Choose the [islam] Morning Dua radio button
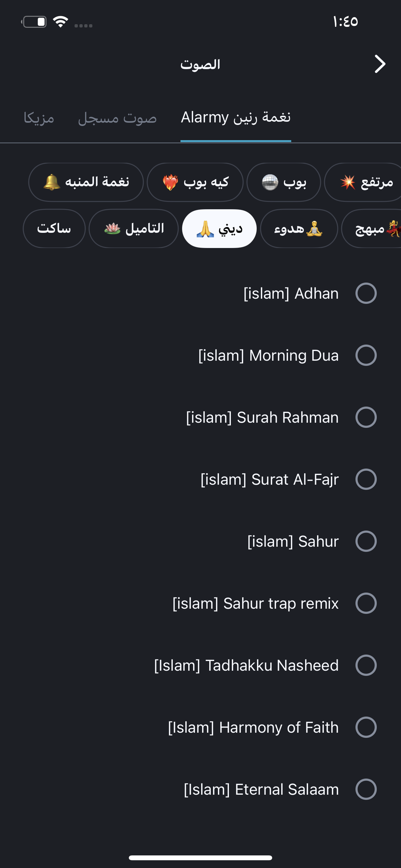Viewport: 401px width, 868px height. point(366,355)
